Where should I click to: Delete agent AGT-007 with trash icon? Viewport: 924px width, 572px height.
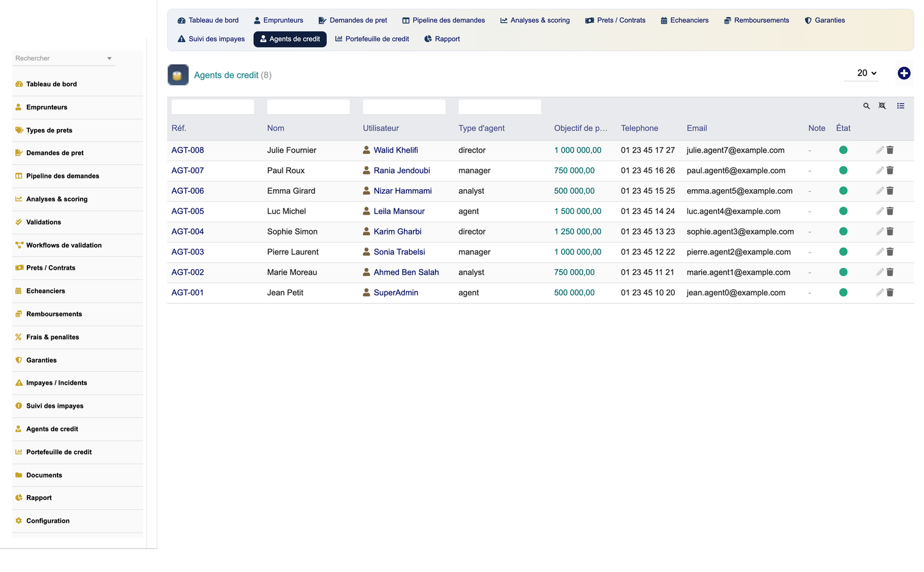[890, 171]
